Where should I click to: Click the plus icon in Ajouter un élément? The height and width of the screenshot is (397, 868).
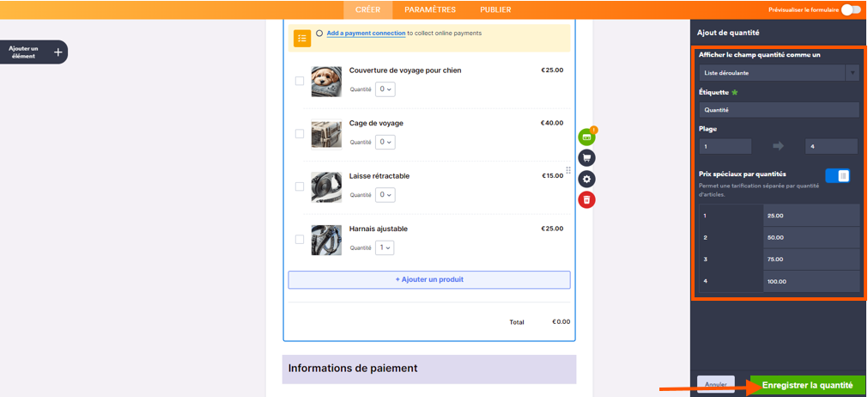tap(58, 52)
